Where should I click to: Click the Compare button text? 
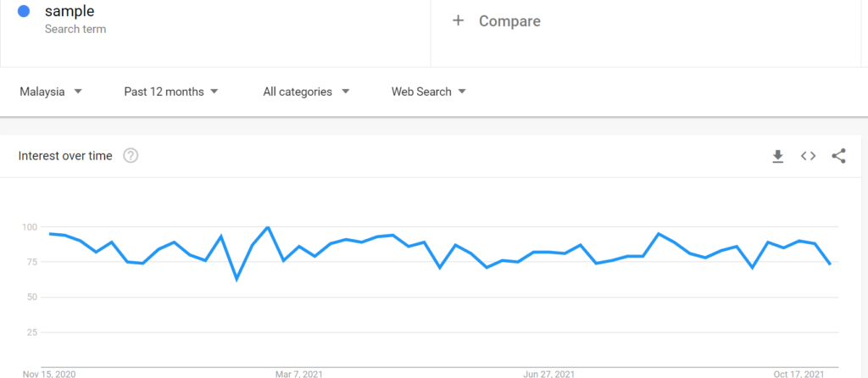[x=509, y=20]
